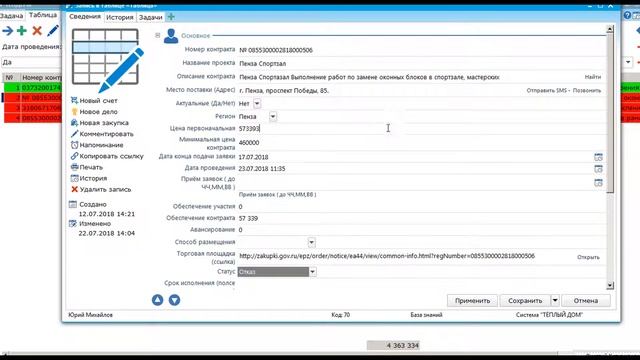Click the chain icon beside Копировать ссылку

point(74,156)
